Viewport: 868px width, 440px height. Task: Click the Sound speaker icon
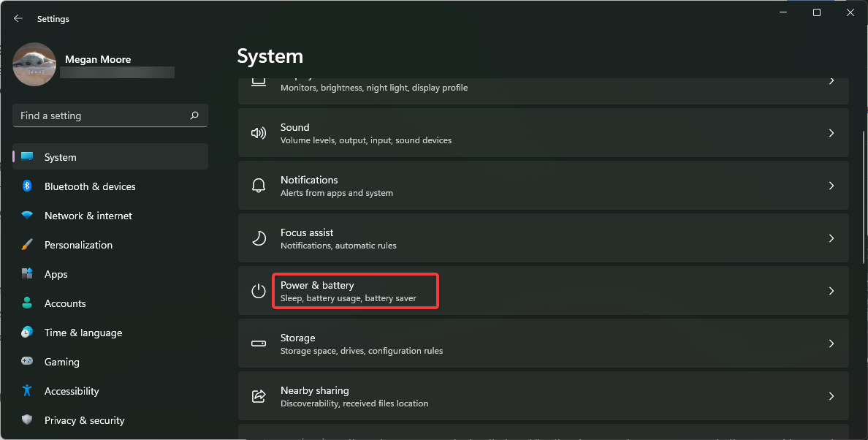tap(258, 133)
